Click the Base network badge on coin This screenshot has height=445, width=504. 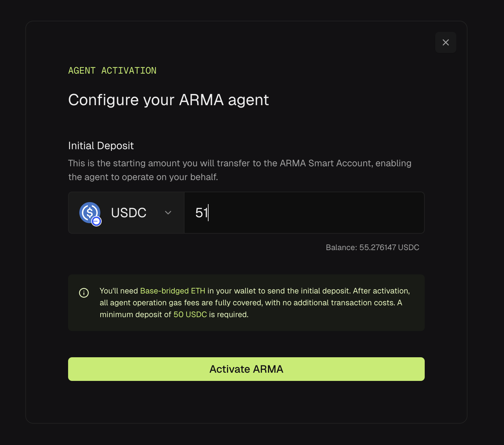(96, 221)
